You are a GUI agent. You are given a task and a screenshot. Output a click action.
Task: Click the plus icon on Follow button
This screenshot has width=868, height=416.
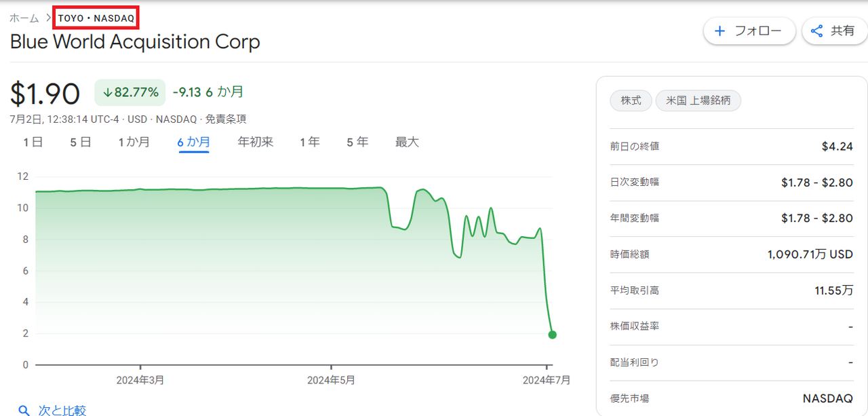pos(720,31)
